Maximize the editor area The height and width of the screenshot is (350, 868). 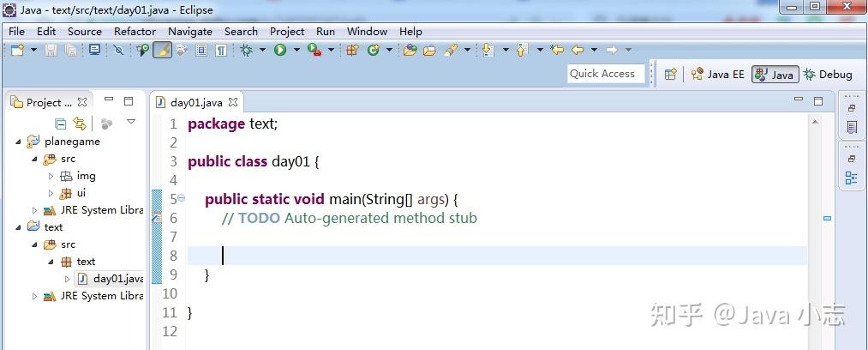tap(818, 100)
